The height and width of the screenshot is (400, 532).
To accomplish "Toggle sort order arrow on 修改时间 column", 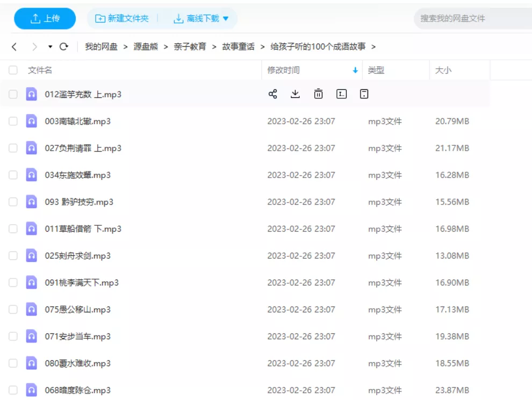I will pyautogui.click(x=355, y=70).
